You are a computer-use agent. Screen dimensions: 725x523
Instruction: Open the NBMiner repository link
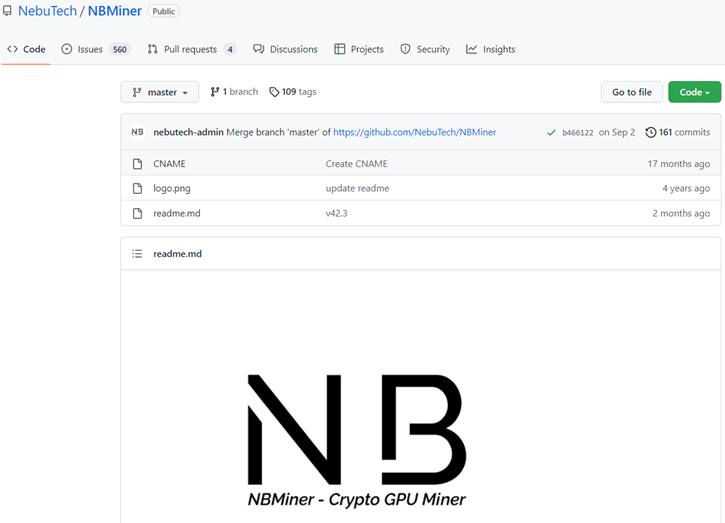tap(115, 11)
